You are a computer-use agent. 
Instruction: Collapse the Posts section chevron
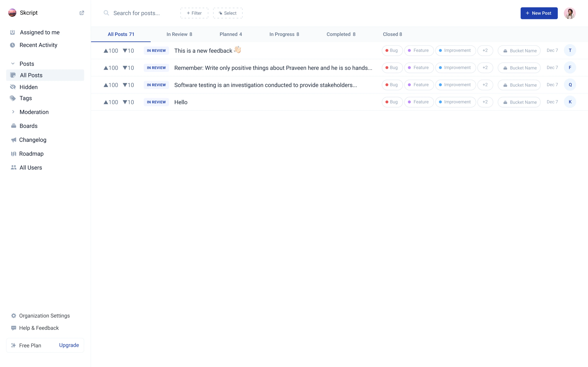[x=13, y=64]
